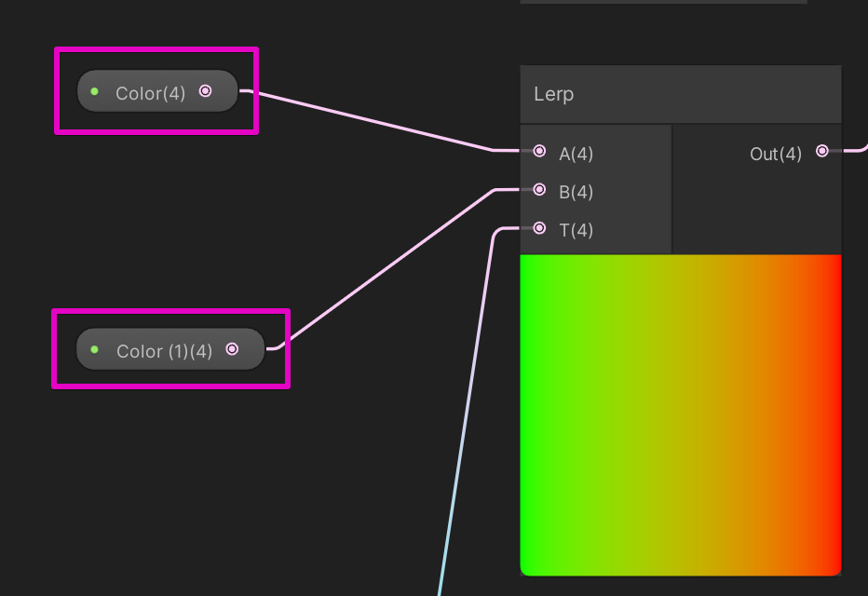
Task: Click the T(4) input port on Lerp node
Action: [x=538, y=227]
